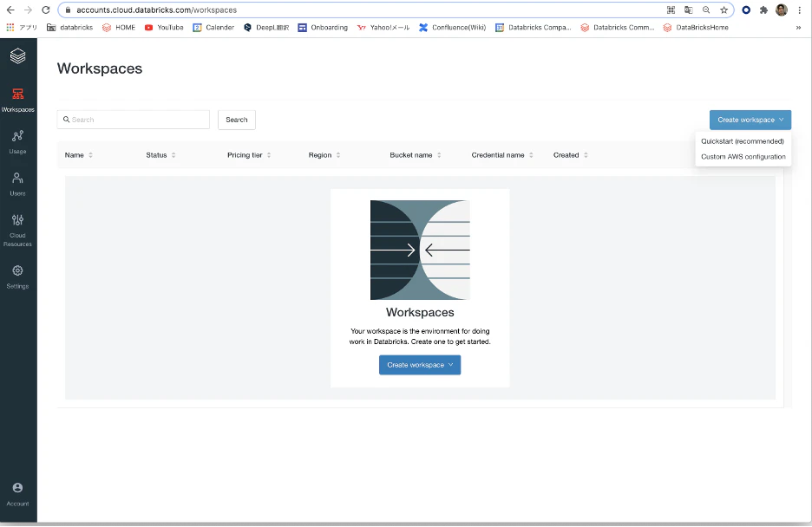Viewport: 812px width, 527px height.
Task: Click the blue circle extension icon
Action: tap(746, 10)
